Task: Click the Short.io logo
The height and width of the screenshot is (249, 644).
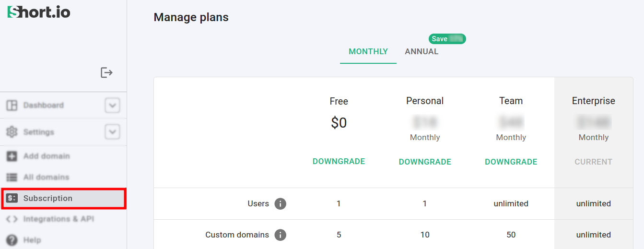Action: [x=39, y=12]
